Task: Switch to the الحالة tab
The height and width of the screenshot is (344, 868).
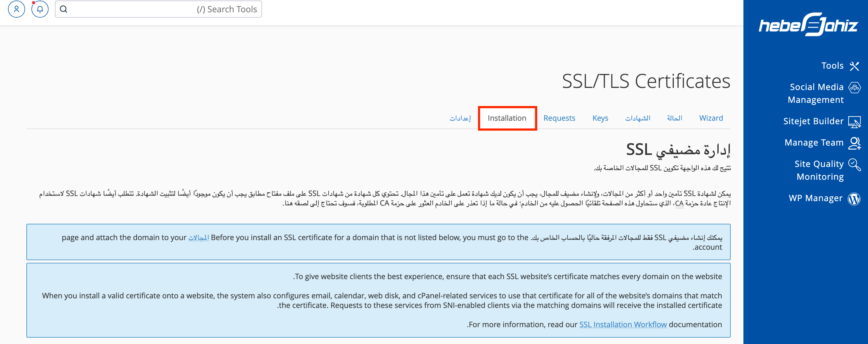Action: coord(675,118)
